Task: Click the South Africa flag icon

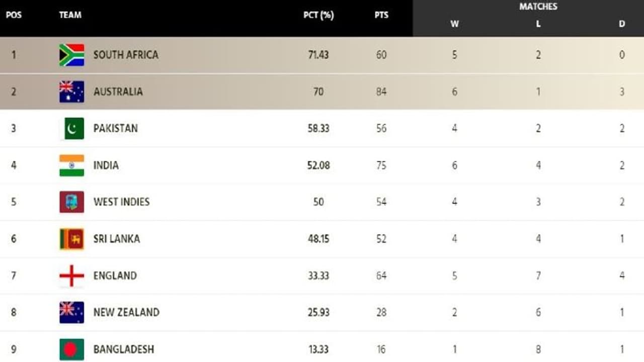Action: tap(71, 55)
